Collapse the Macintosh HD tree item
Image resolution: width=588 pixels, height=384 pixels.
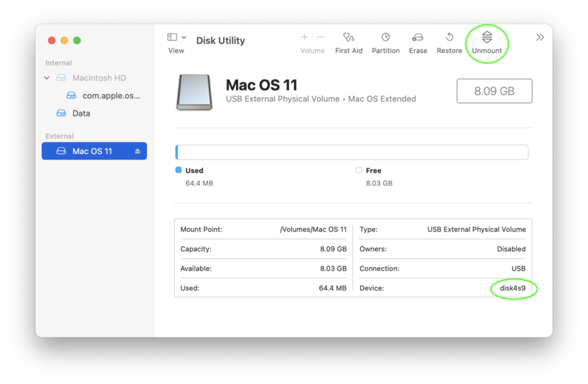pyautogui.click(x=47, y=78)
